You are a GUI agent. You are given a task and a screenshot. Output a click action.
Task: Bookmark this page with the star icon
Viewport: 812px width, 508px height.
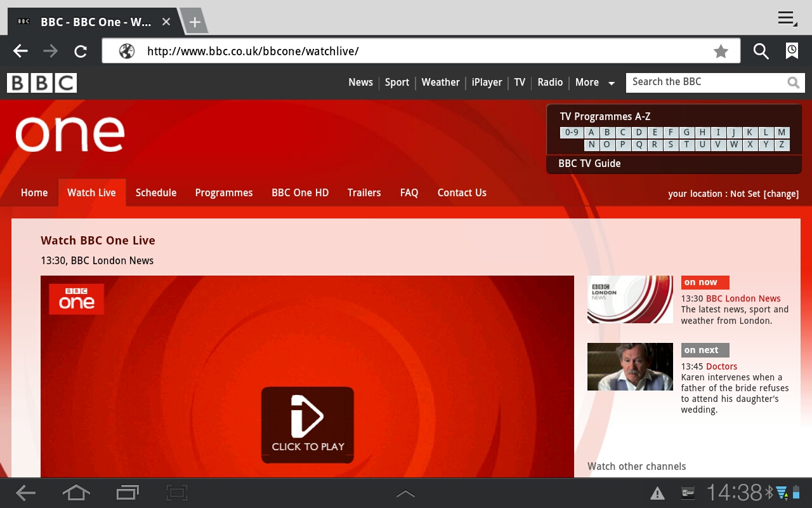tap(721, 51)
